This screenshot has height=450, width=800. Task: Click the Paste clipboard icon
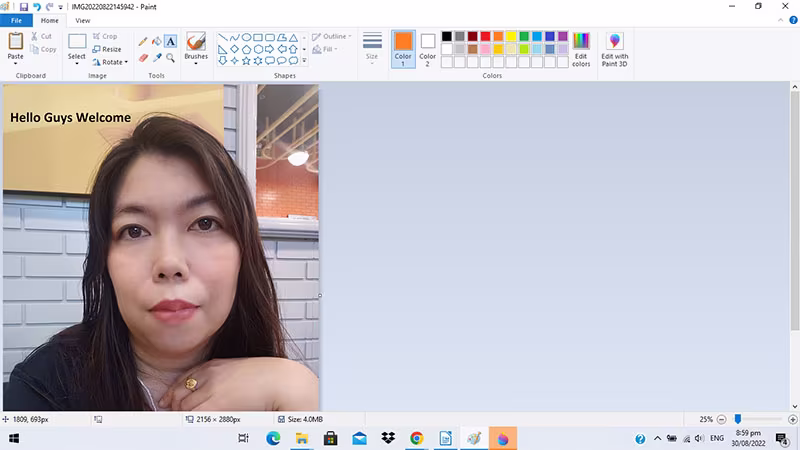click(15, 41)
